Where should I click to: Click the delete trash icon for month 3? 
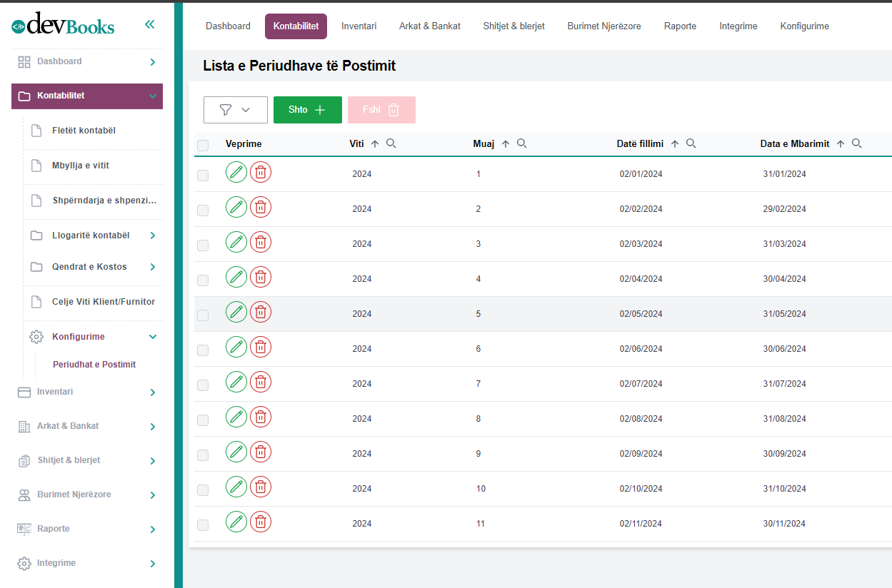click(x=261, y=242)
